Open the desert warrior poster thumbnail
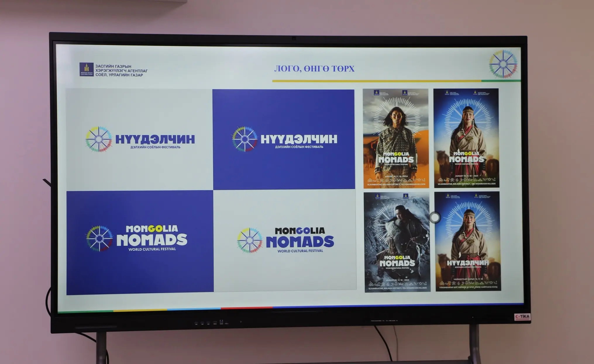 pyautogui.click(x=396, y=138)
